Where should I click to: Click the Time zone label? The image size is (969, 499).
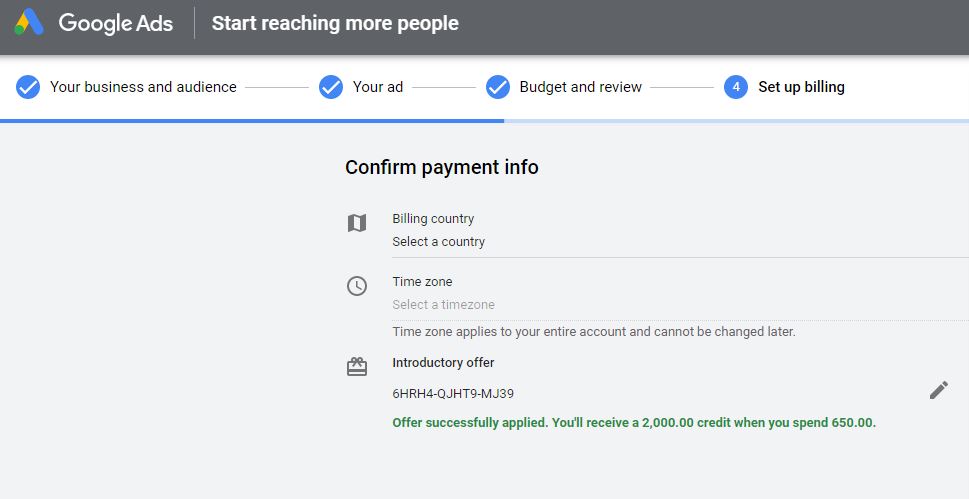click(422, 282)
